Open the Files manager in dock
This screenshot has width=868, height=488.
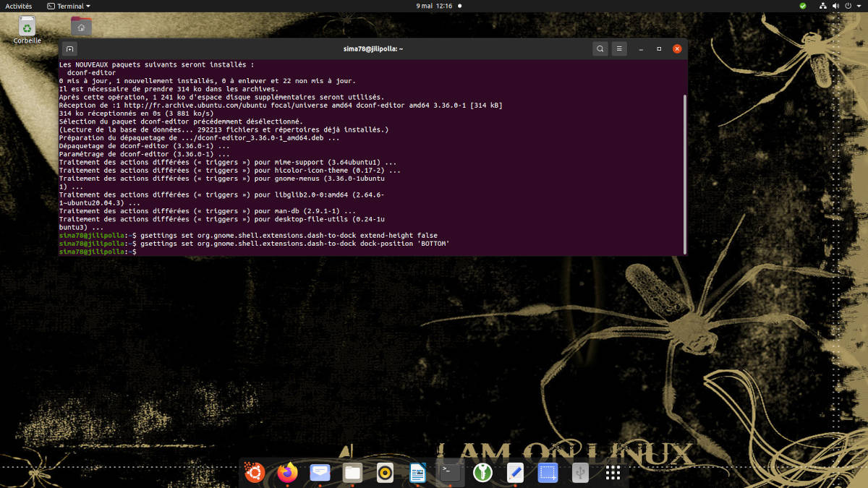(352, 473)
